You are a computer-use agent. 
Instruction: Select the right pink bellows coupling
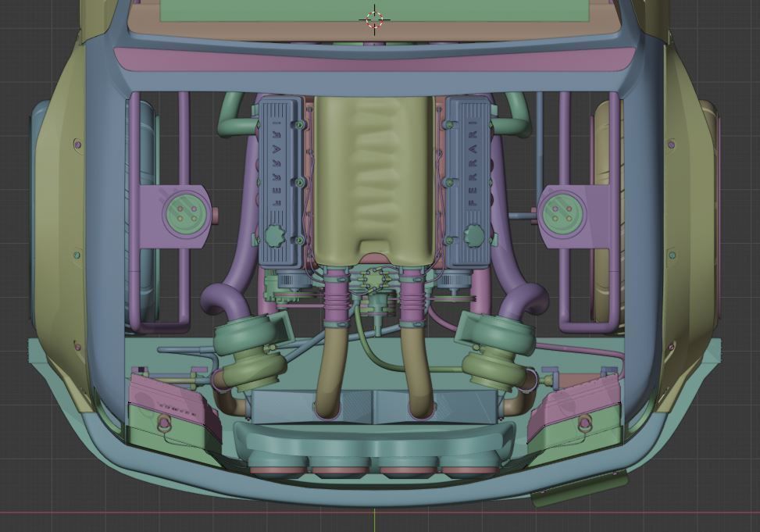[x=412, y=297]
